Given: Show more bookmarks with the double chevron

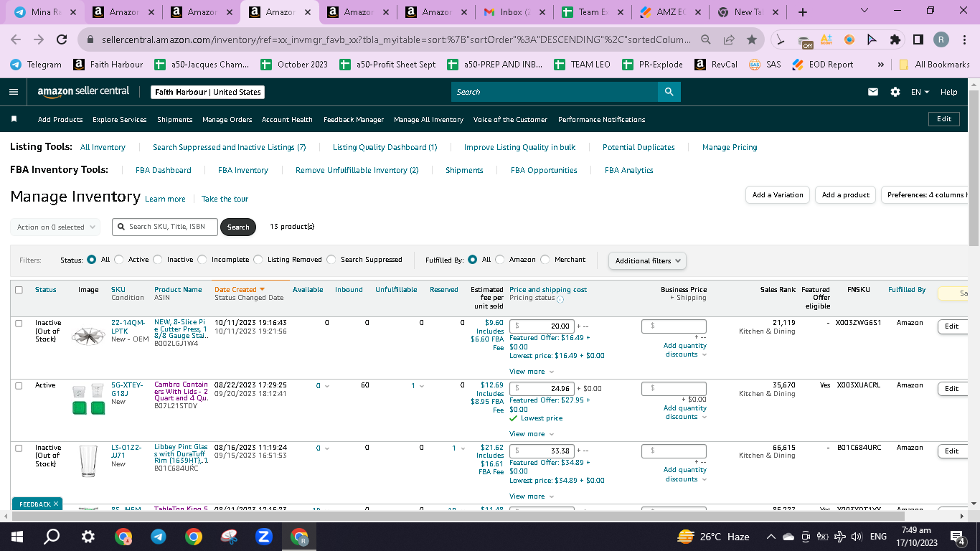Looking at the screenshot, I should point(880,65).
